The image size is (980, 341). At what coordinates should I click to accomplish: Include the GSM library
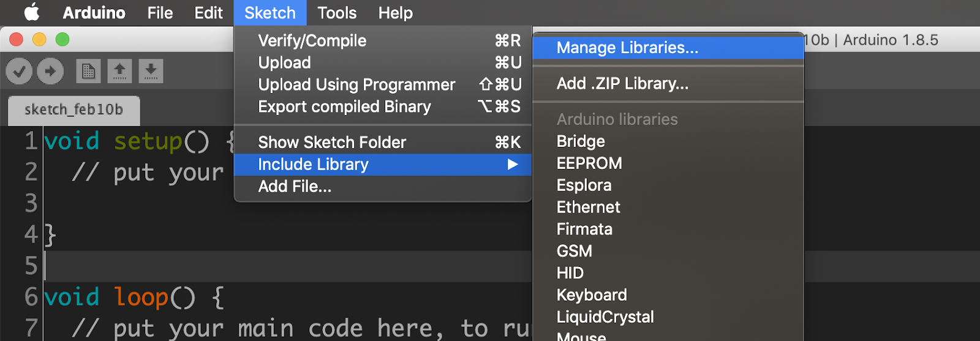(668, 251)
